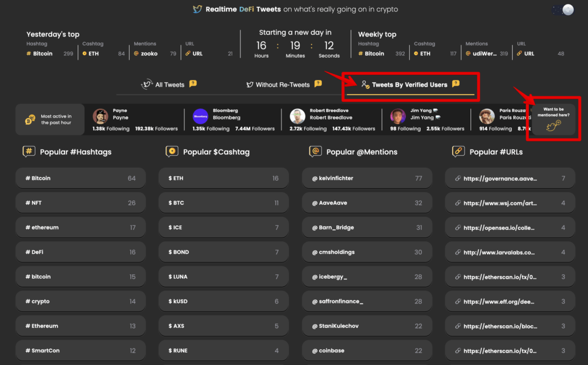
Task: Select the @ StaniKulechov mention row
Action: coord(367,326)
